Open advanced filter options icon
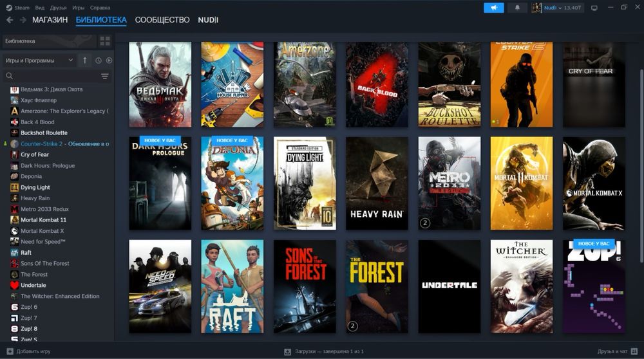Screen dimensions: 644x359 [x=105, y=77]
